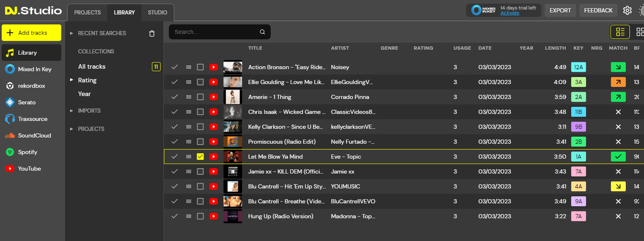Click YouTube icon on Hung Up row
The height and width of the screenshot is (241, 644).
click(x=213, y=216)
